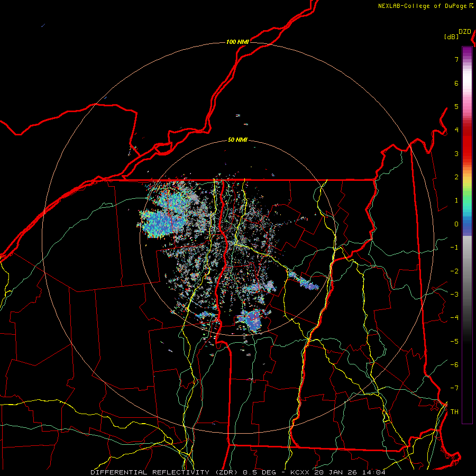Click the [dB] unit label
Viewport: 476px width, 476px height.
click(452, 36)
